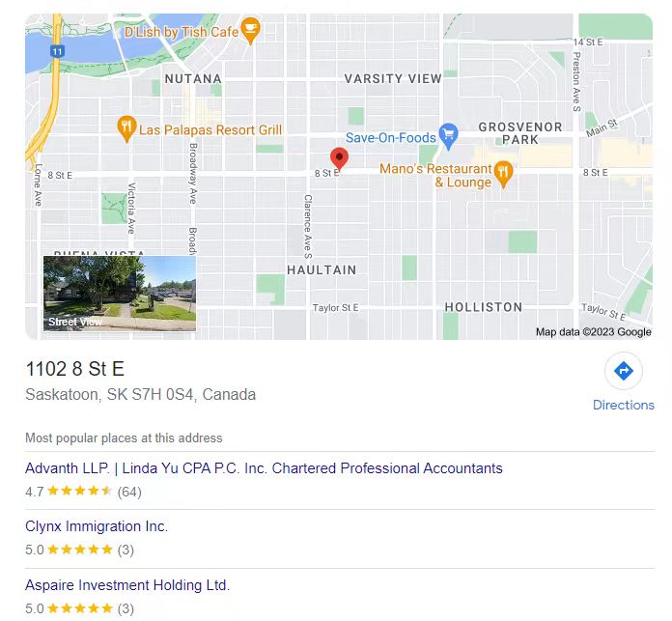The width and height of the screenshot is (672, 621).
Task: Click the 1102 8 St E address heading
Action: [75, 369]
